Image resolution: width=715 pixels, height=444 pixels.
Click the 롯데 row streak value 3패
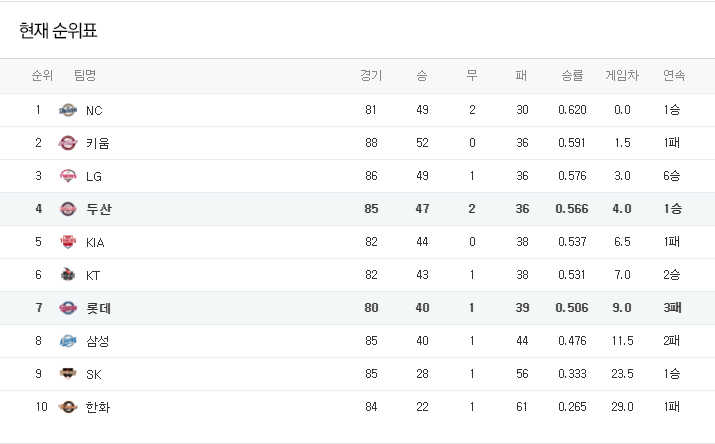coord(672,308)
